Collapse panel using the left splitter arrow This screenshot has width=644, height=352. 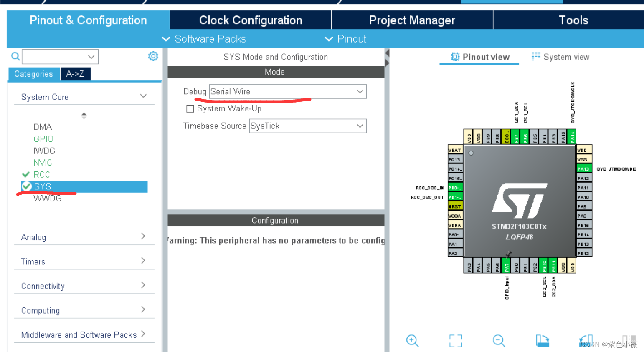(x=387, y=53)
